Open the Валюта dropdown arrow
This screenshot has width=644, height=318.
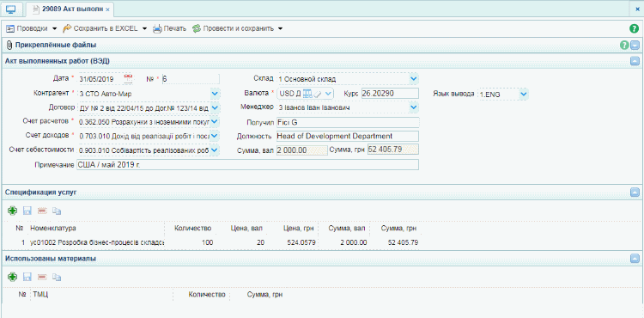328,94
